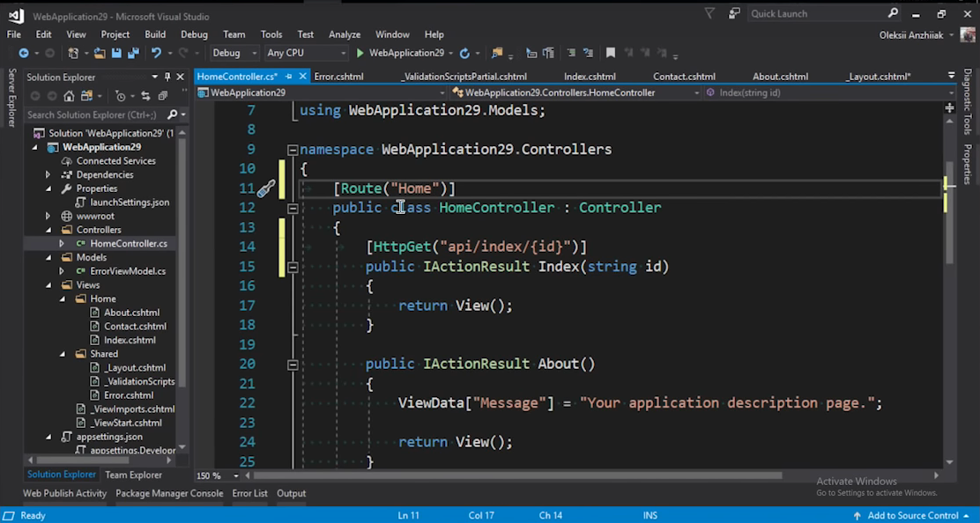The image size is (980, 523).
Task: Collapse the About method outlining on line 20
Action: tap(293, 365)
